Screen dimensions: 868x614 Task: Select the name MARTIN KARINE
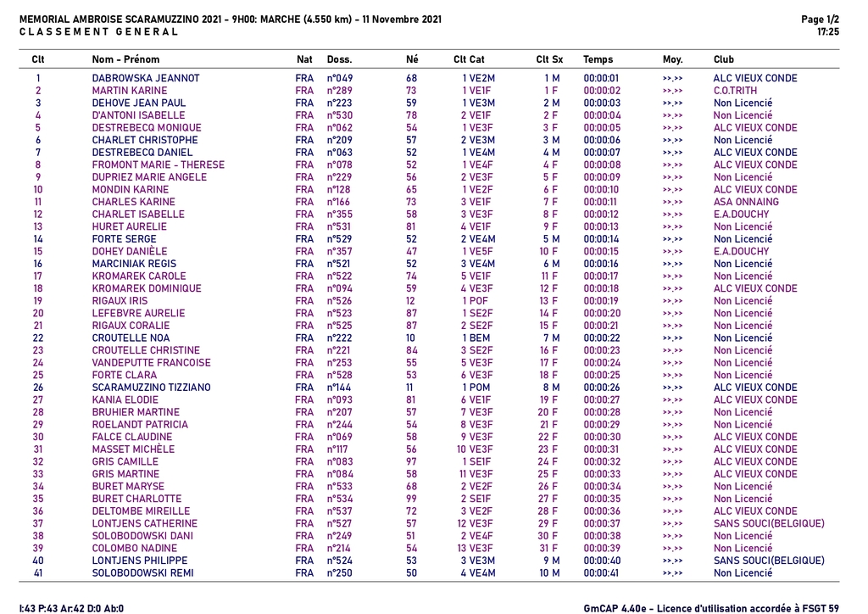130,91
